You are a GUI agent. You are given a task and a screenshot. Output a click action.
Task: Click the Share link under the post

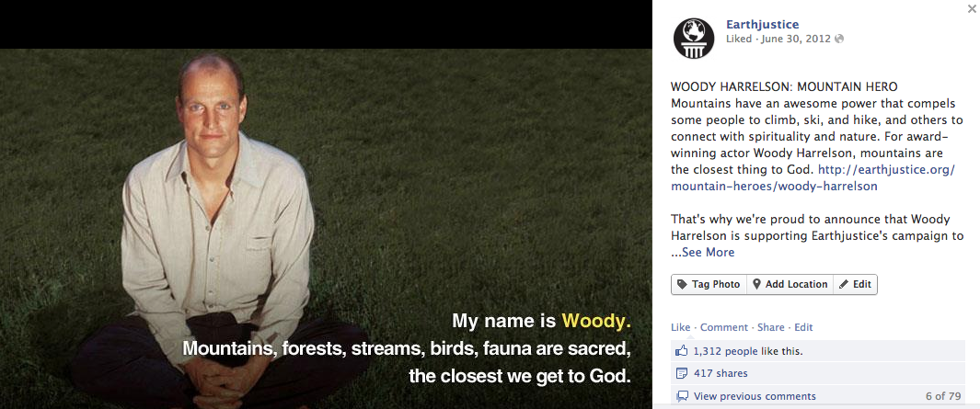770,327
